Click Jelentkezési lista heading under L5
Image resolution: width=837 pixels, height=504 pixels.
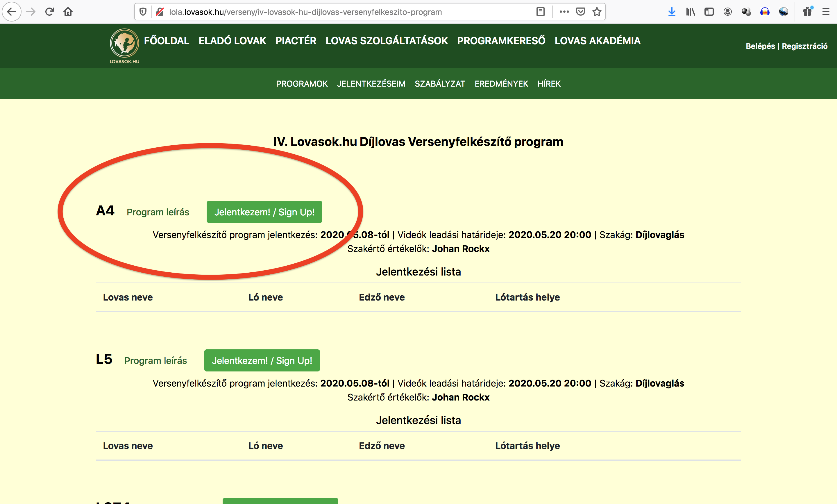coord(418,420)
